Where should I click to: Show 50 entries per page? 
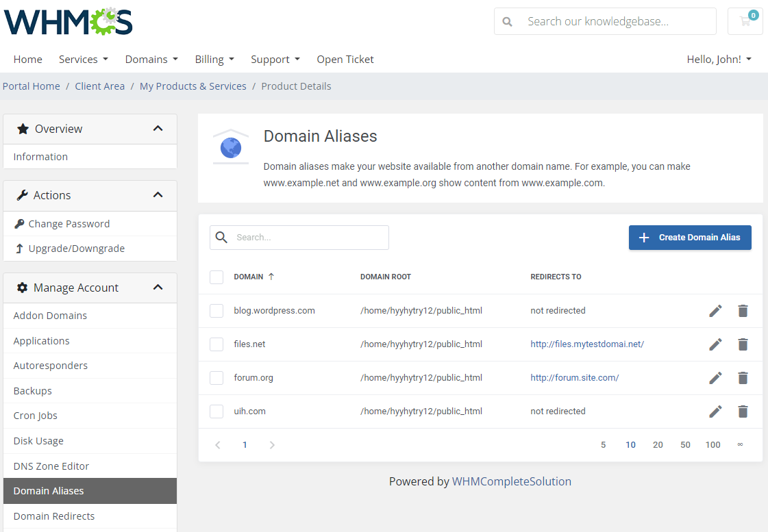[x=685, y=445]
